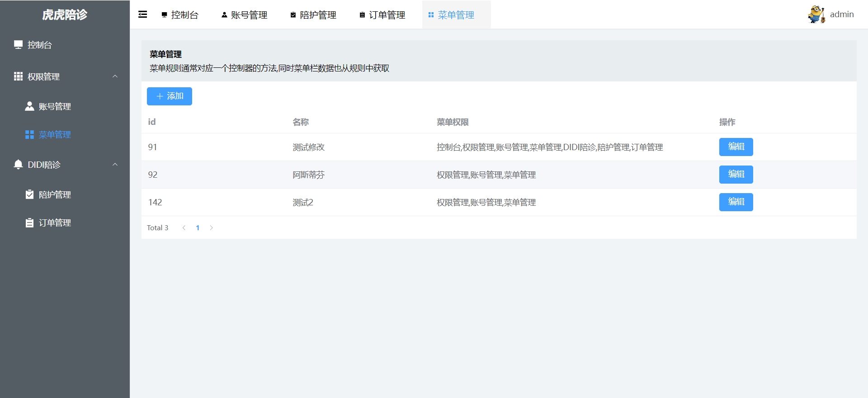Click the person icon beside sidebar 账号管理
Viewport: 868px width, 398px height.
click(x=29, y=106)
